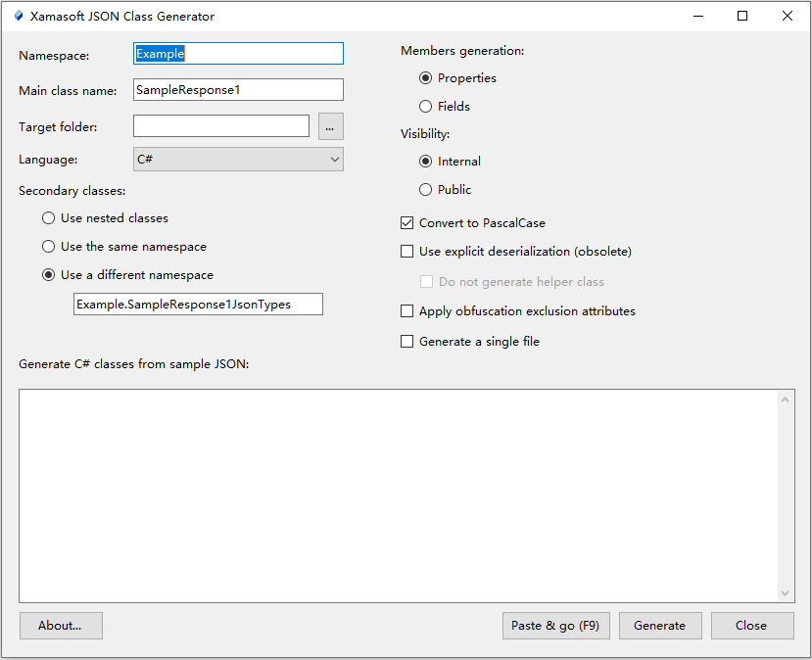Click inside the sample JSON text area
Viewport: 812px width, 660px height.
click(398, 495)
